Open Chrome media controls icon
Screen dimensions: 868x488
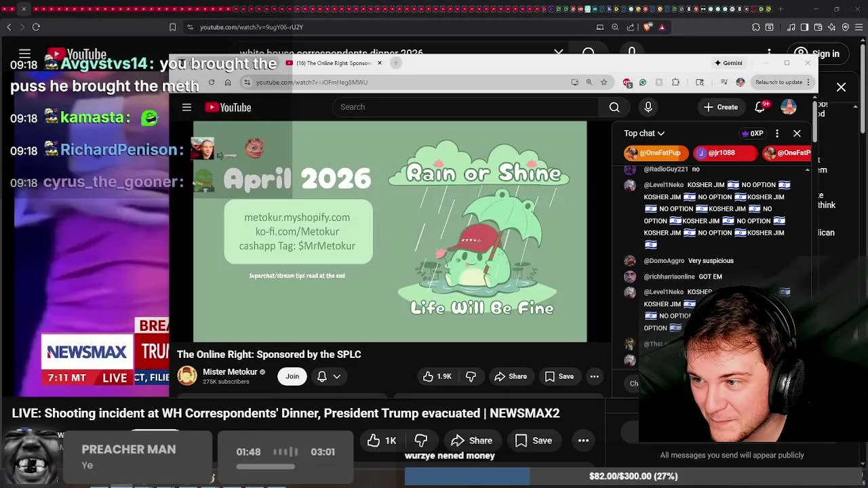click(x=724, y=82)
